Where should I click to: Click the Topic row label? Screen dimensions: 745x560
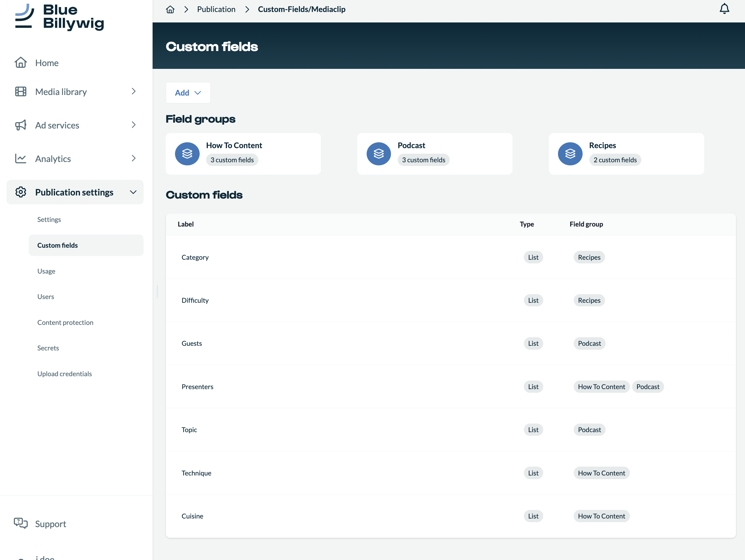coord(189,430)
